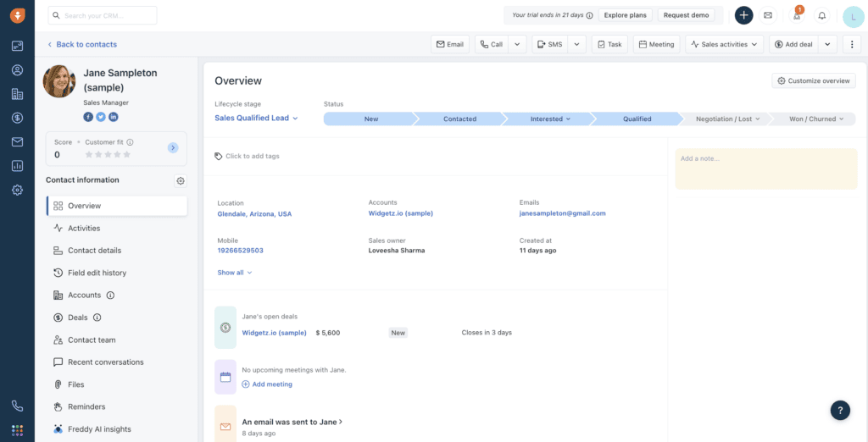Open Jane's LinkedIn profile icon
This screenshot has height=442, width=868.
(114, 117)
